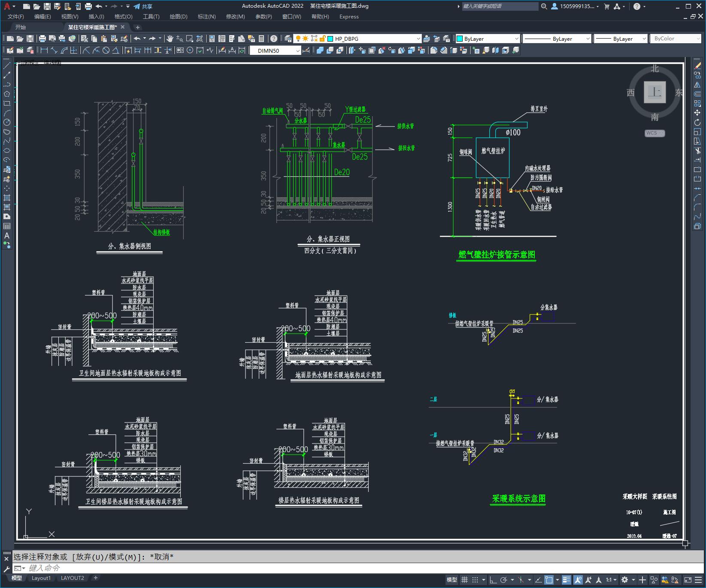Viewport: 706px width, 588px height.
Task: Select the Move tool in the modify toolbar
Action: pos(697,113)
